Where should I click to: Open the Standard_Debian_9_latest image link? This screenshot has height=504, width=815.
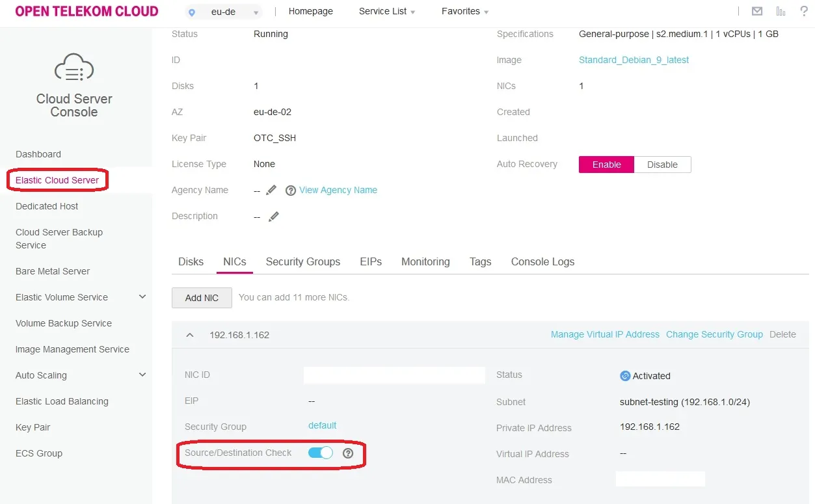[x=634, y=60]
